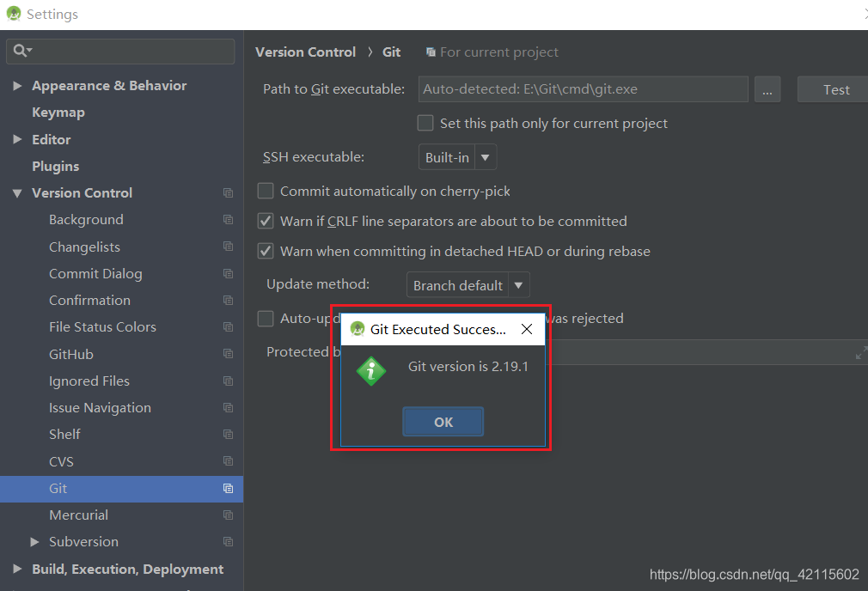Viewport: 868px width, 591px height.
Task: Toggle the Auto-update if push rejected checkbox
Action: pyautogui.click(x=266, y=319)
